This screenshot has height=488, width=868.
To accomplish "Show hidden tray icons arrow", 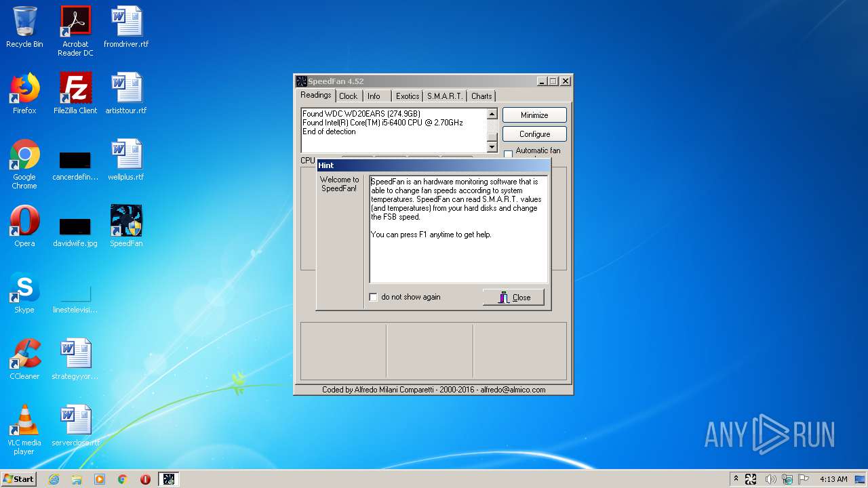I will [x=736, y=479].
